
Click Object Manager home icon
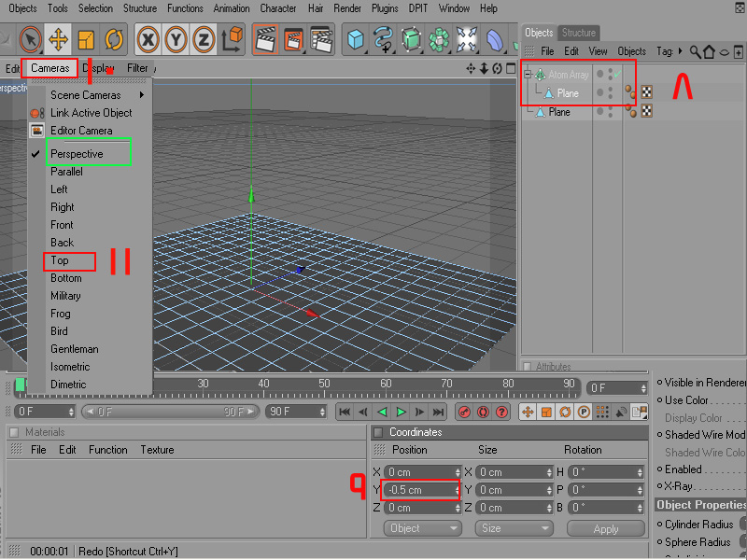pos(709,51)
